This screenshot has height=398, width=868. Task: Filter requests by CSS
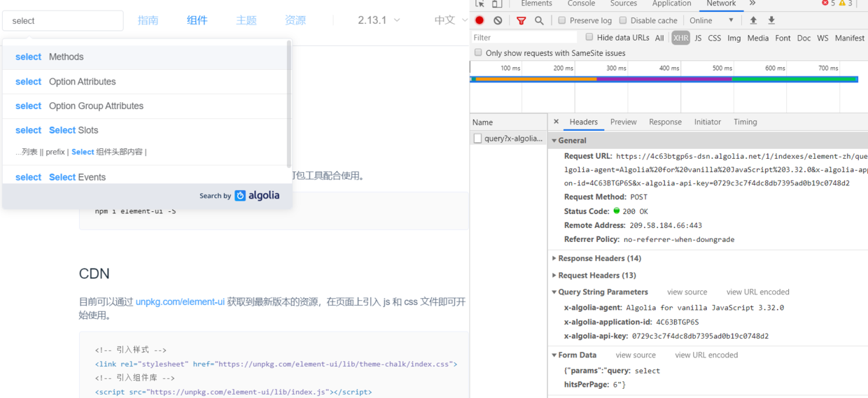click(x=714, y=38)
